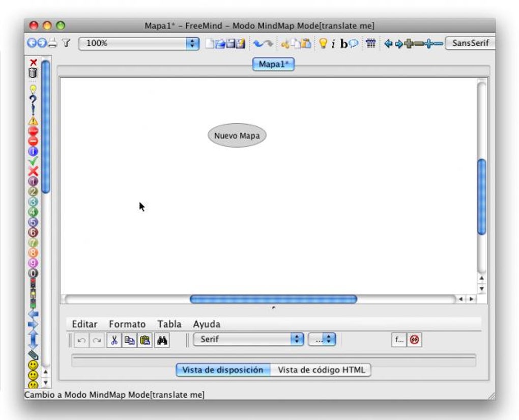519x420 pixels.
Task: Open the Tabla menu
Action: click(169, 324)
